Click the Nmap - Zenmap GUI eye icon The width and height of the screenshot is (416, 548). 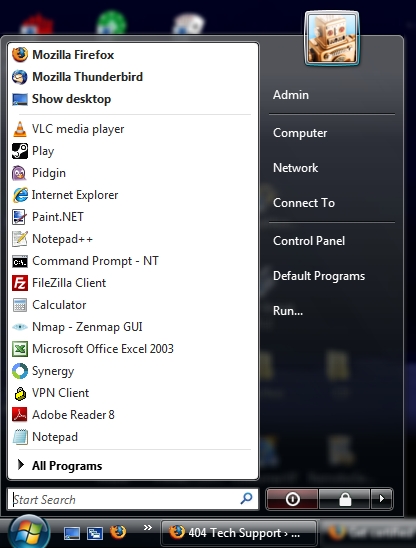[20, 327]
